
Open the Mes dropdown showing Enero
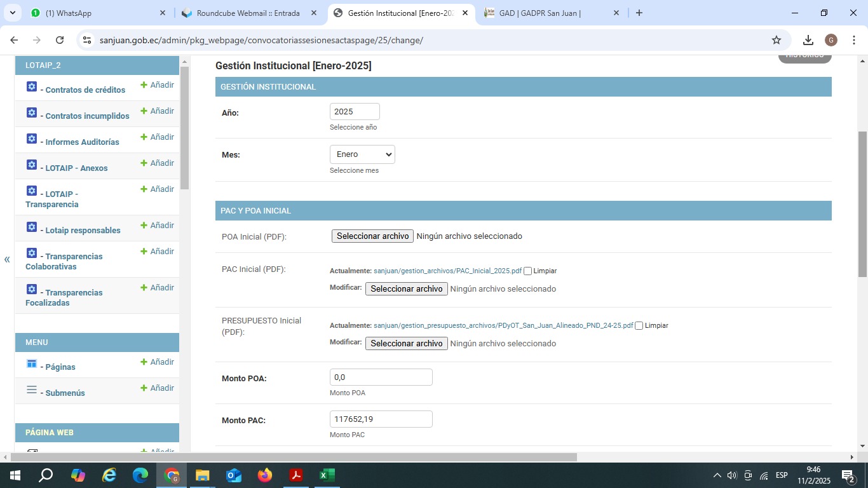pyautogui.click(x=362, y=154)
